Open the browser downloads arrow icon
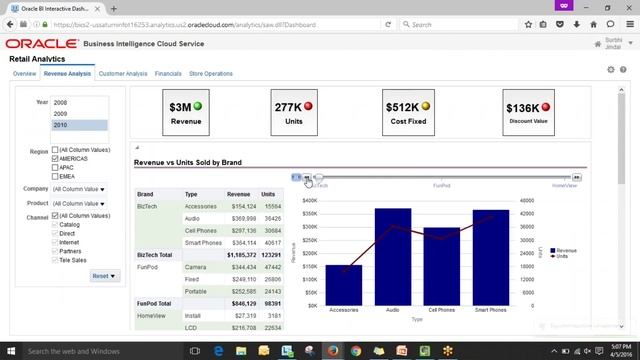The height and width of the screenshot is (360, 640). pos(576,24)
